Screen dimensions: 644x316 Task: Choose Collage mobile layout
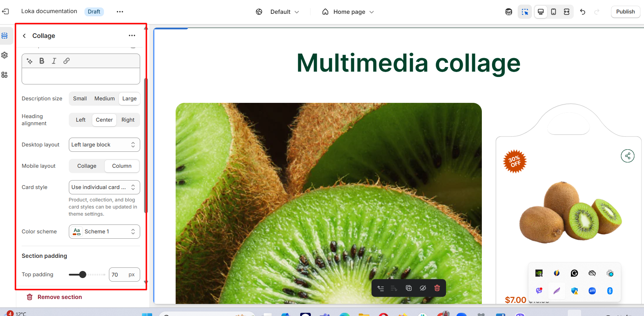(87, 166)
